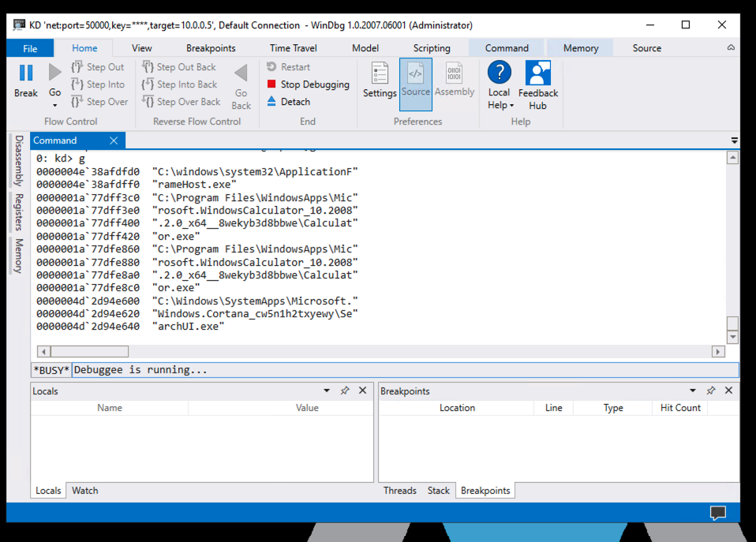Open the Breakpoints ribbon tab
Image resolution: width=756 pixels, height=542 pixels.
coord(211,48)
